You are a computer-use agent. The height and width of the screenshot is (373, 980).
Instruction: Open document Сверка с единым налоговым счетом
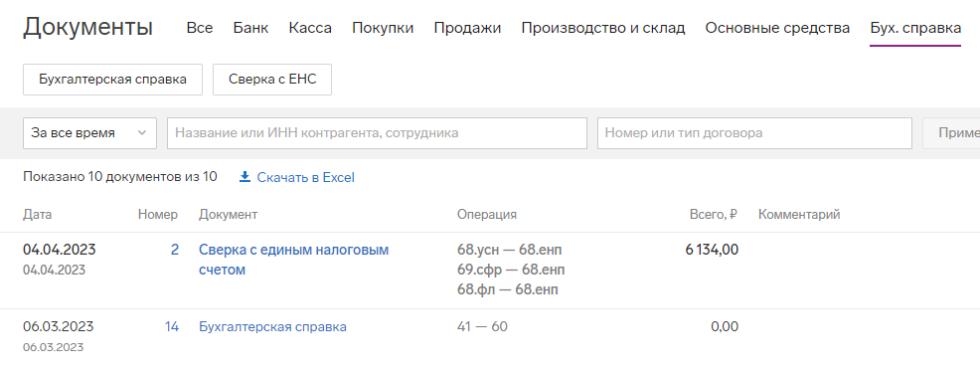(294, 260)
